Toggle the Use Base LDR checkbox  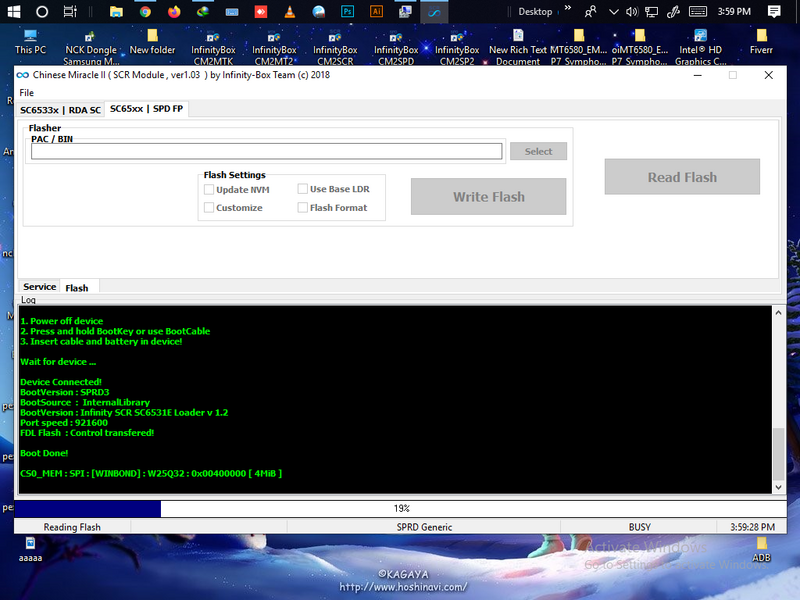click(x=303, y=189)
